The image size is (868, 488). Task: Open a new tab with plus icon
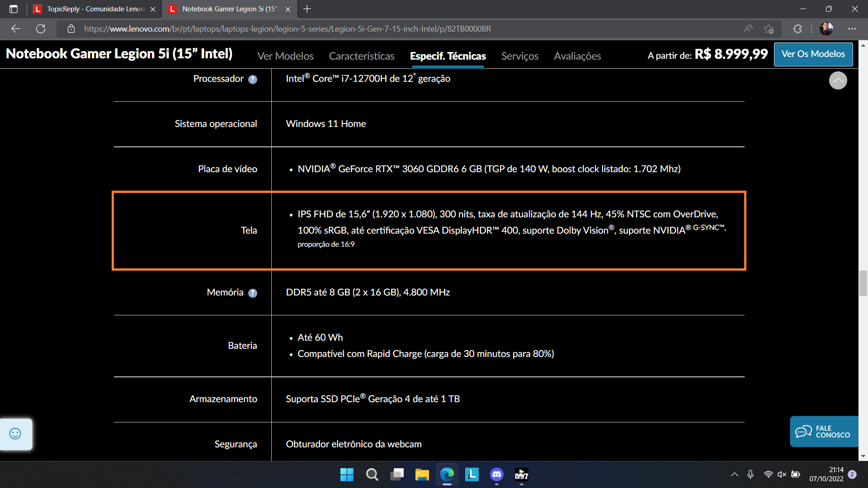(x=307, y=9)
